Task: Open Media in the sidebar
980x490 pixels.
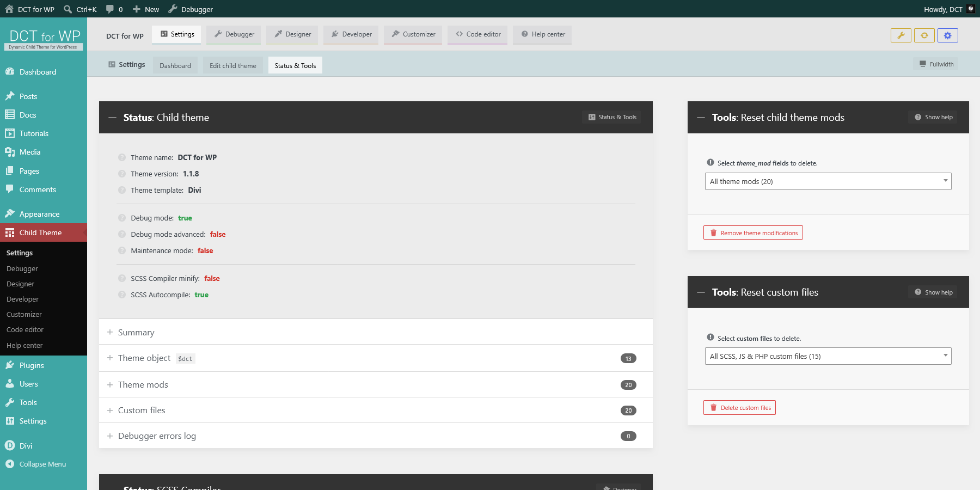Action: click(x=44, y=152)
